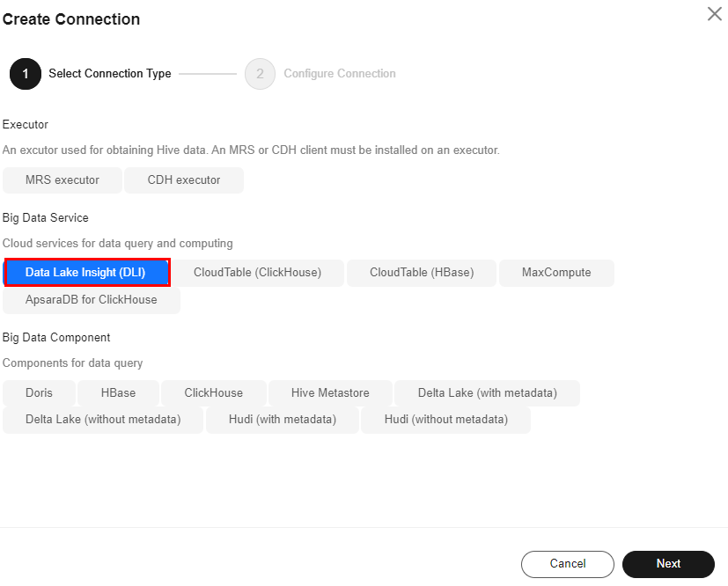728x586 pixels.
Task: Choose CloudTable (HBase) connection type
Action: [422, 273]
